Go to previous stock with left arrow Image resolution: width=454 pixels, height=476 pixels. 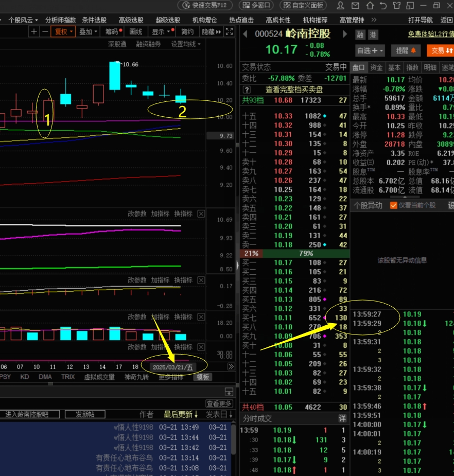coord(245,33)
